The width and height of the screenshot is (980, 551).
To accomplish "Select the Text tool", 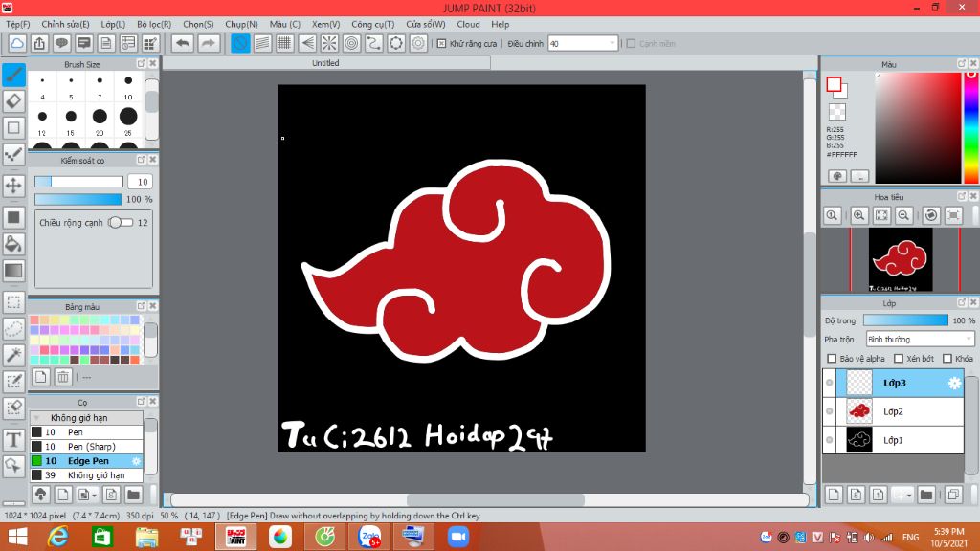I will click(13, 440).
